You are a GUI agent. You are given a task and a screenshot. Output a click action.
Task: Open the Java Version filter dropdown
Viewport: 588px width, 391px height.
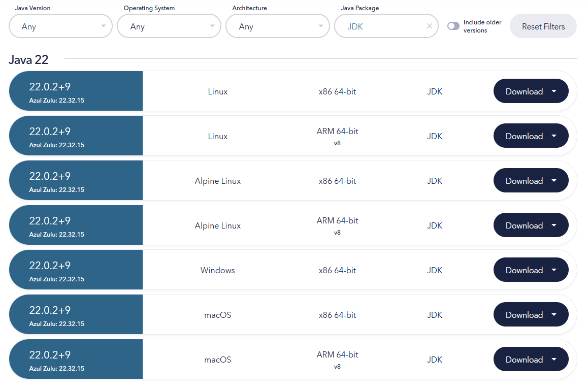(60, 26)
